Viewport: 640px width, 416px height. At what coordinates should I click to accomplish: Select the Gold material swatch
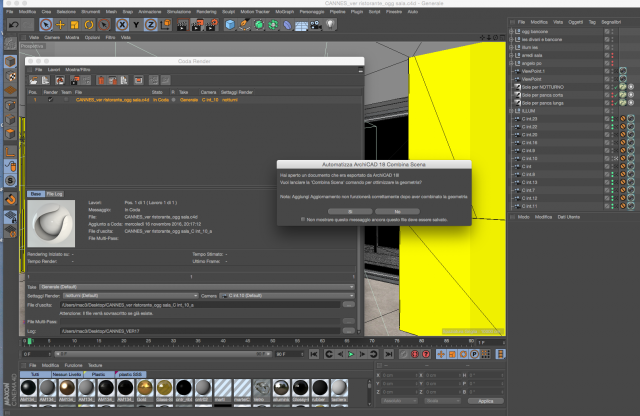pyautogui.click(x=144, y=388)
